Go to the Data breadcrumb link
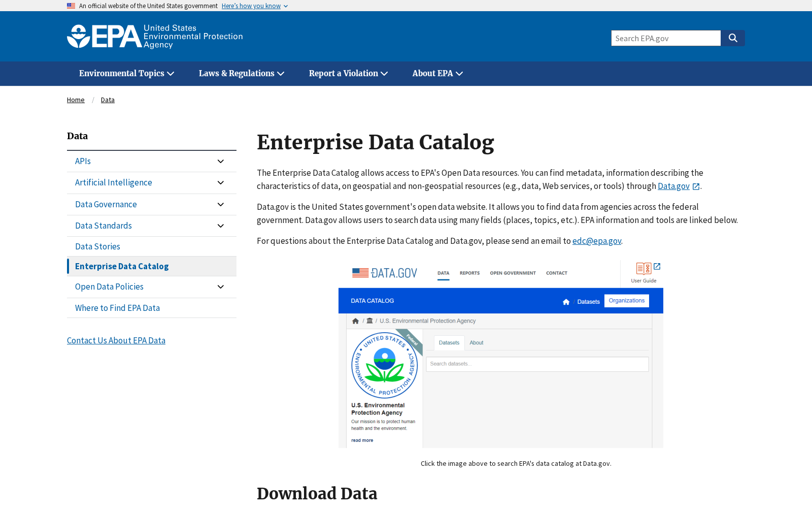 click(108, 100)
